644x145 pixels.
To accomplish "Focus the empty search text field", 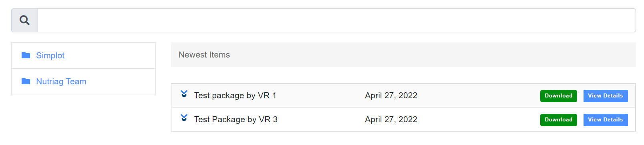I will (x=336, y=20).
